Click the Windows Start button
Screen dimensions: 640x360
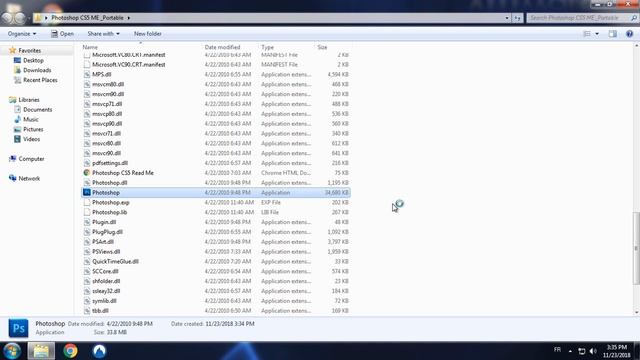coord(12,351)
